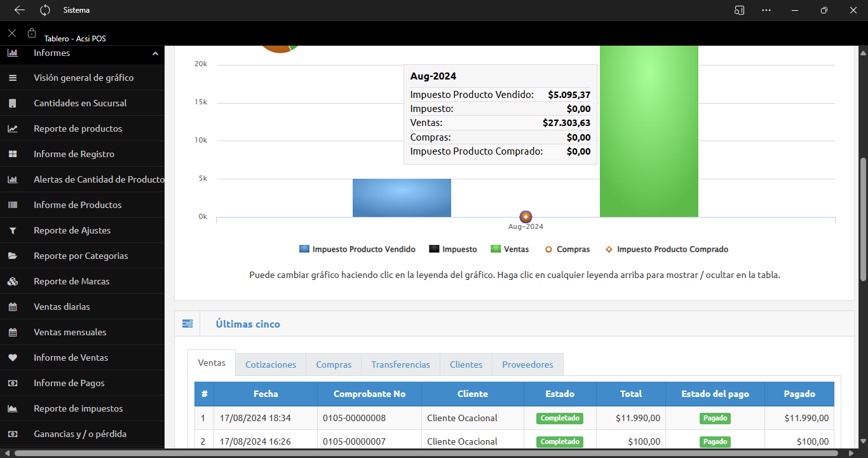Toggle the Compras legend entry
868x458 pixels.
567,249
